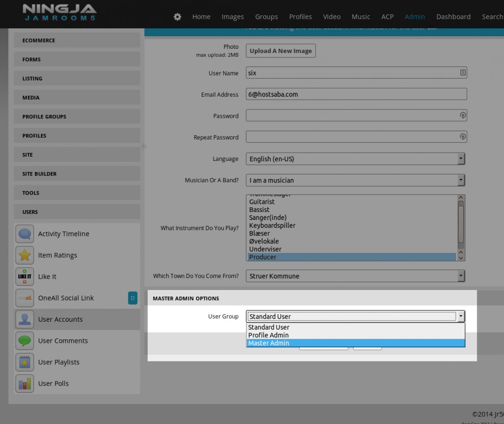Viewport: 504px width, 424px height.
Task: Click the Activity Timeline speech bubble icon
Action: [24, 234]
